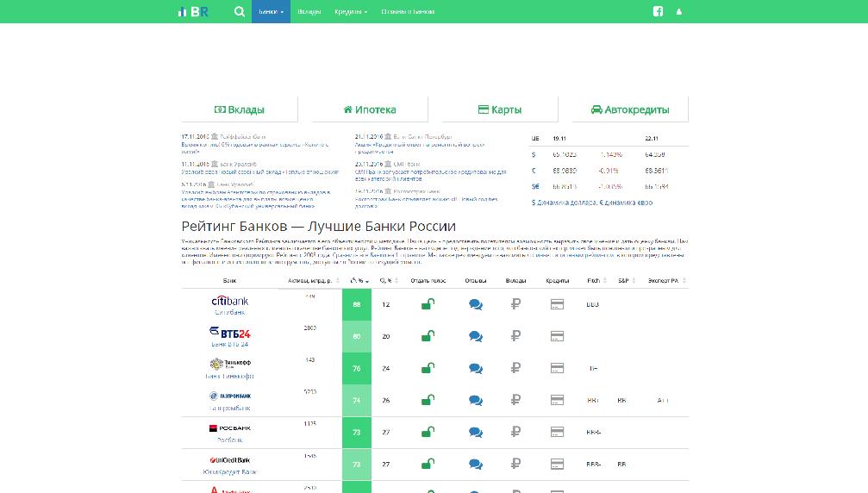Cast a vote for Росбанк
Viewport: 868px width, 493px height.
[428, 432]
